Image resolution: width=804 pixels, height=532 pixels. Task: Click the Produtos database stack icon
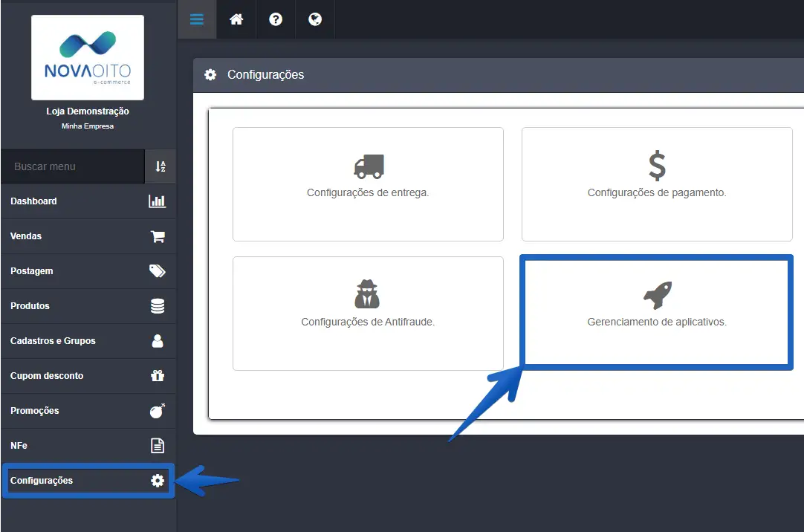click(158, 306)
